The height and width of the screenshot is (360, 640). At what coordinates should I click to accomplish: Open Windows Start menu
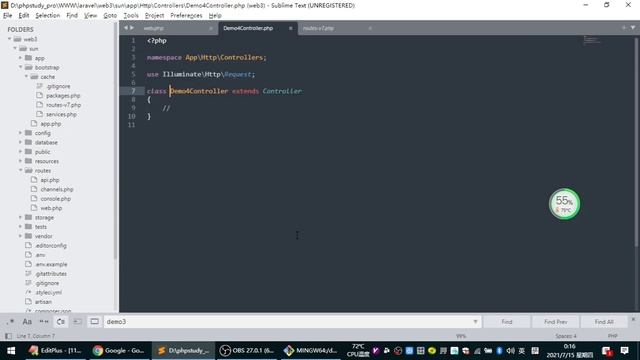[x=11, y=351]
